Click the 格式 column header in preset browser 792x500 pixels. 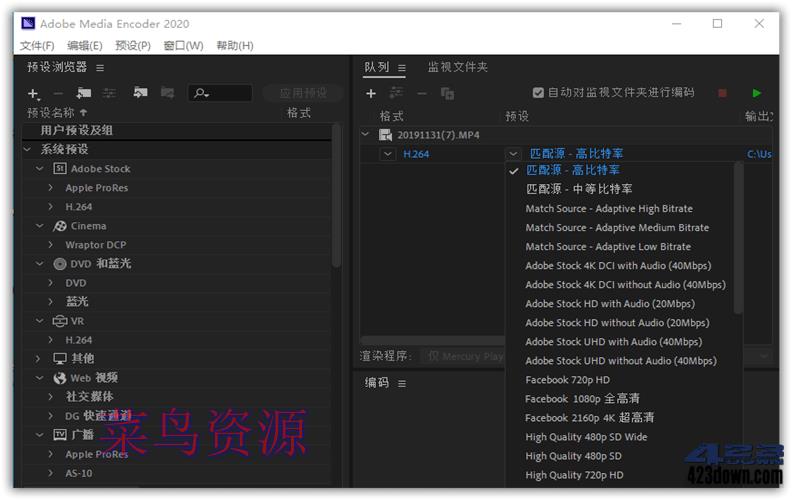click(x=299, y=113)
